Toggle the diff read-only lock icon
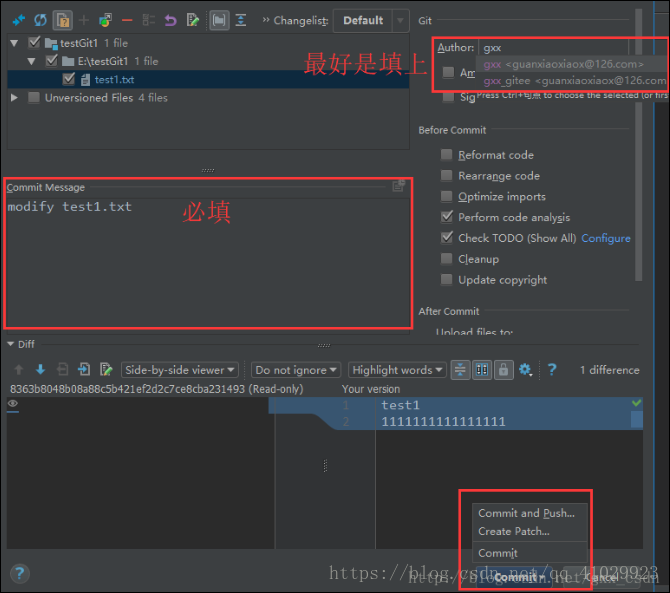The height and width of the screenshot is (593, 670). (x=503, y=370)
